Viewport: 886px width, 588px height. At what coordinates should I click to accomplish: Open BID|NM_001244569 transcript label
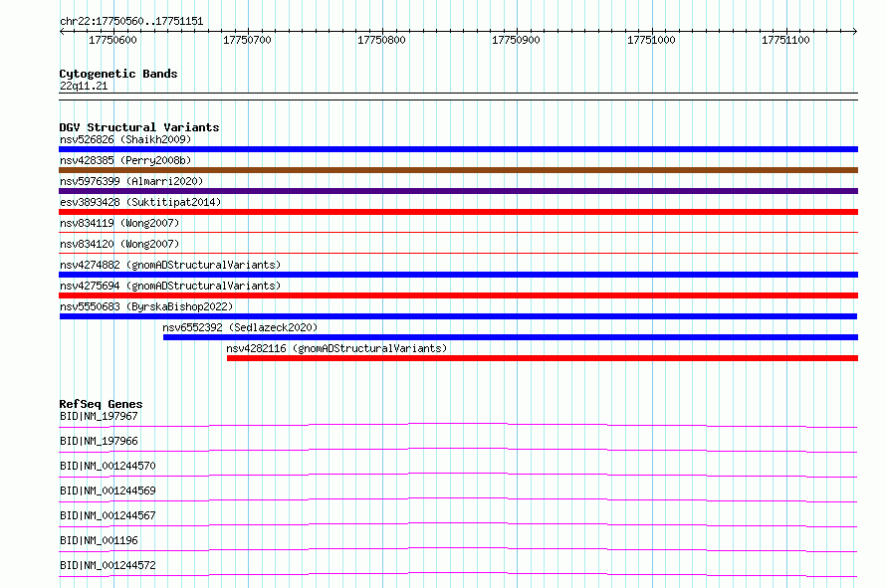point(108,490)
